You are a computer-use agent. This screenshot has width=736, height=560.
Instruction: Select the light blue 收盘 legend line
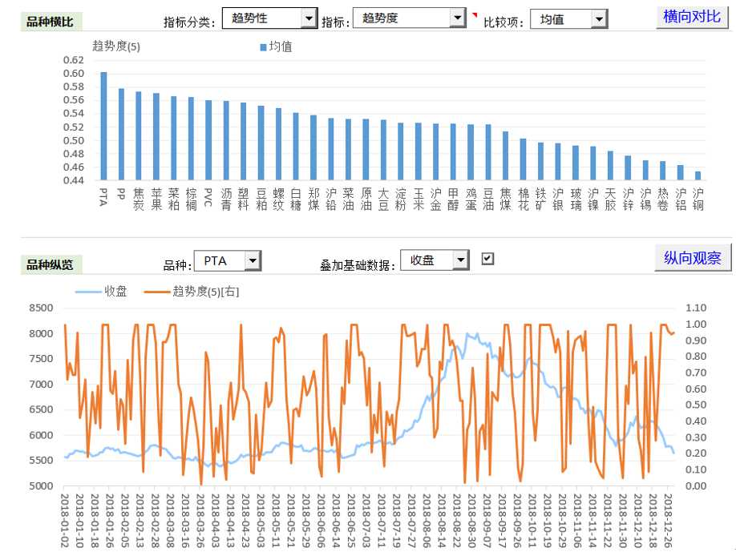click(x=88, y=292)
